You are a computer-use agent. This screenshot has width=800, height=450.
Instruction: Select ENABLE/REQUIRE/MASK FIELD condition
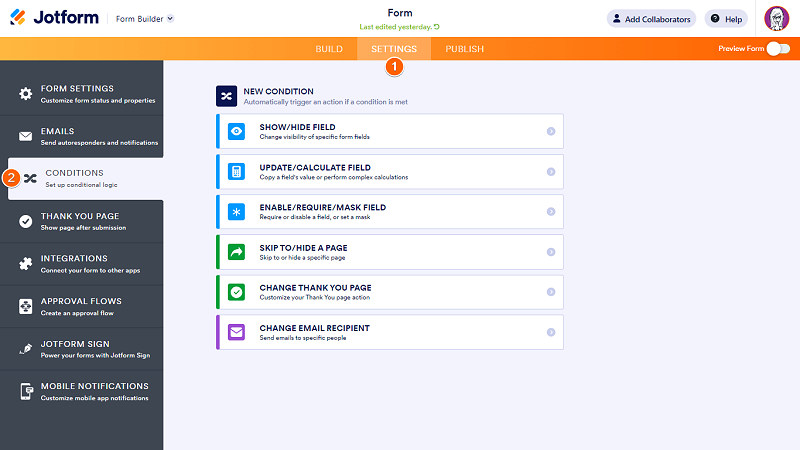pos(390,212)
